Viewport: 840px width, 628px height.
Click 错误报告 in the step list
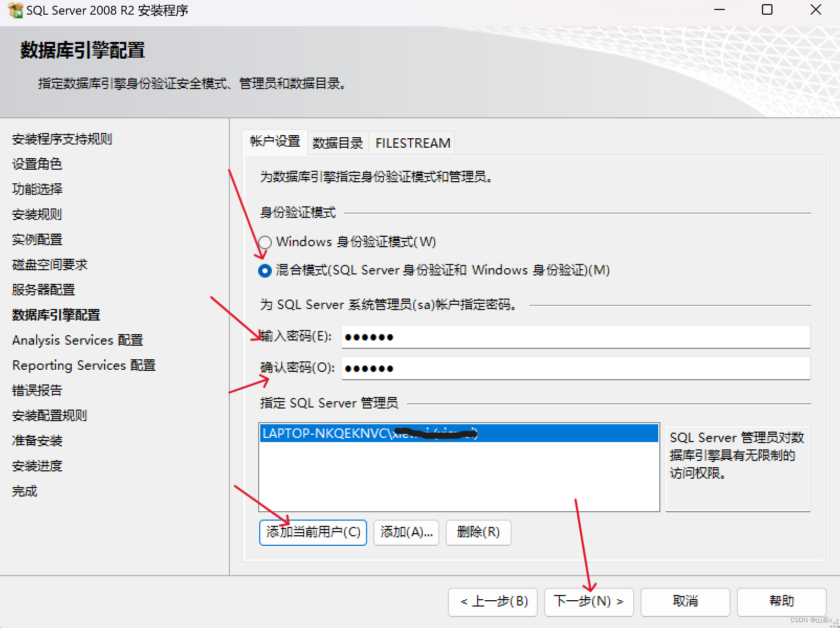coord(37,390)
